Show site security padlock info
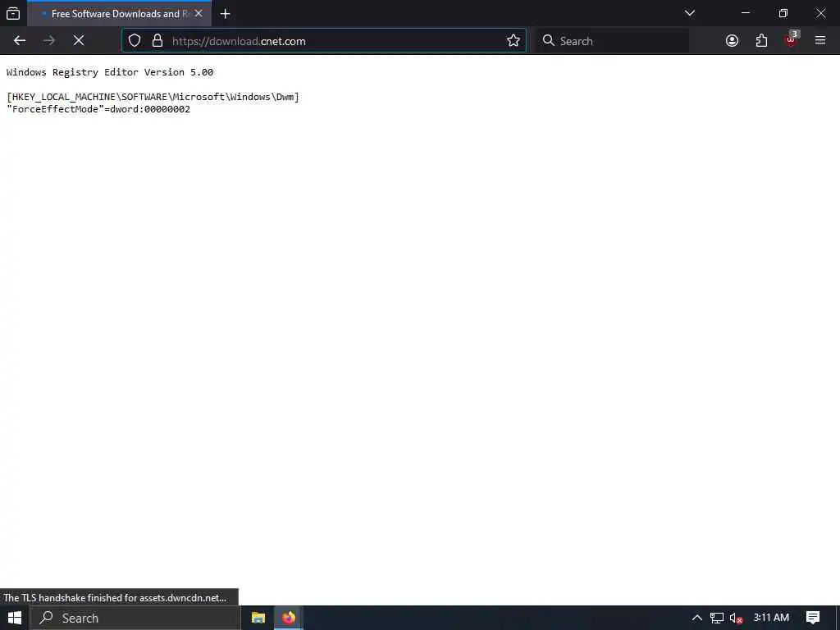This screenshot has height=630, width=840. 157,41
